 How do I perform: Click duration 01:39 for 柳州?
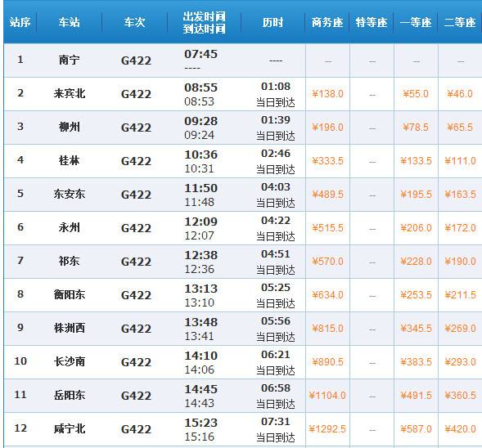pyautogui.click(x=276, y=119)
